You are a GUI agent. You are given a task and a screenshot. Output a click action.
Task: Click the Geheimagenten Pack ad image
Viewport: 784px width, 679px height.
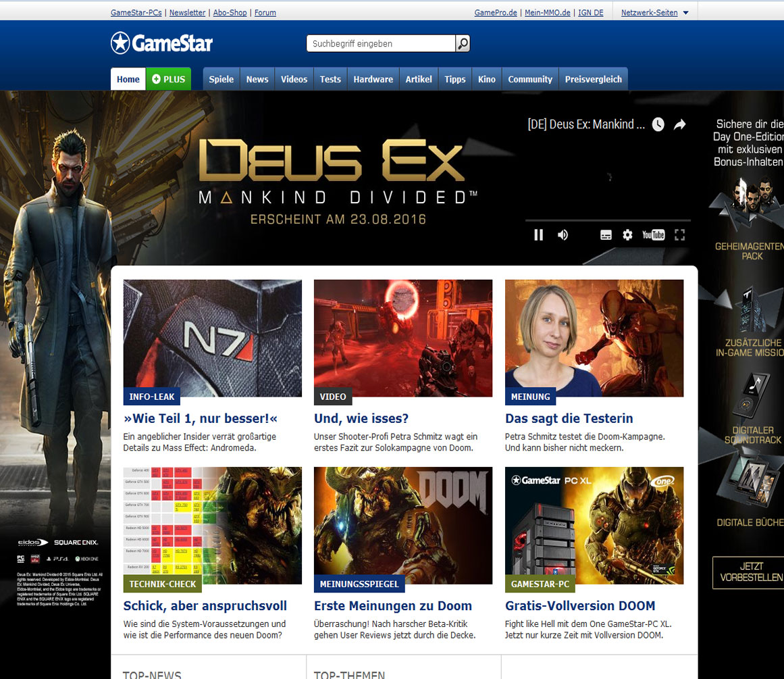748,205
